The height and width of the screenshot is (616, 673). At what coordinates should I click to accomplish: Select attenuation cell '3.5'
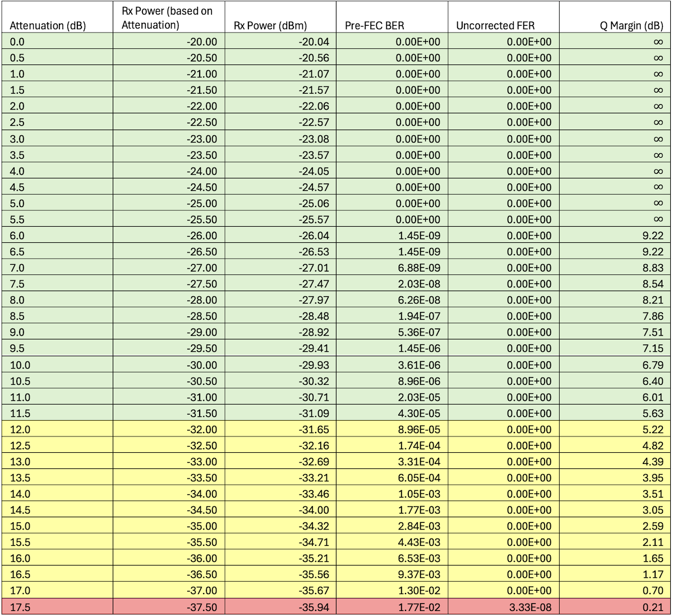click(57, 155)
